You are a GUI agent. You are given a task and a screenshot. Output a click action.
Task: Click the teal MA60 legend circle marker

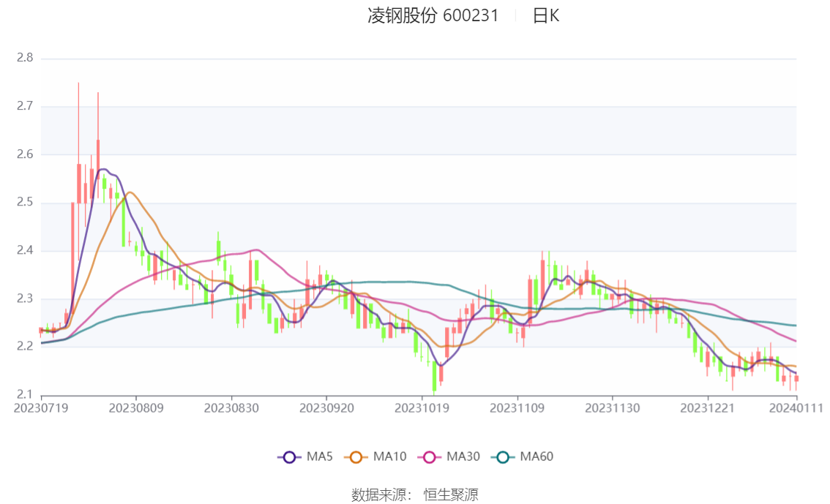tap(503, 457)
